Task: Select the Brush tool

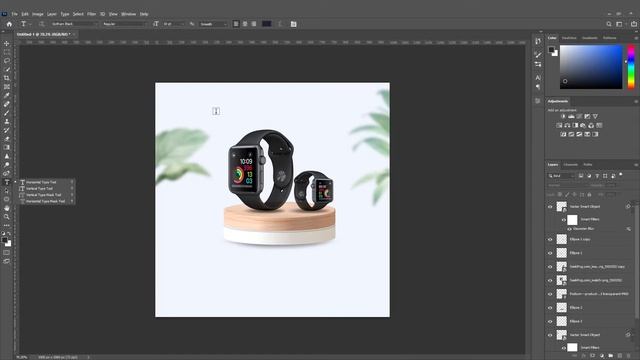Action: 7,113
